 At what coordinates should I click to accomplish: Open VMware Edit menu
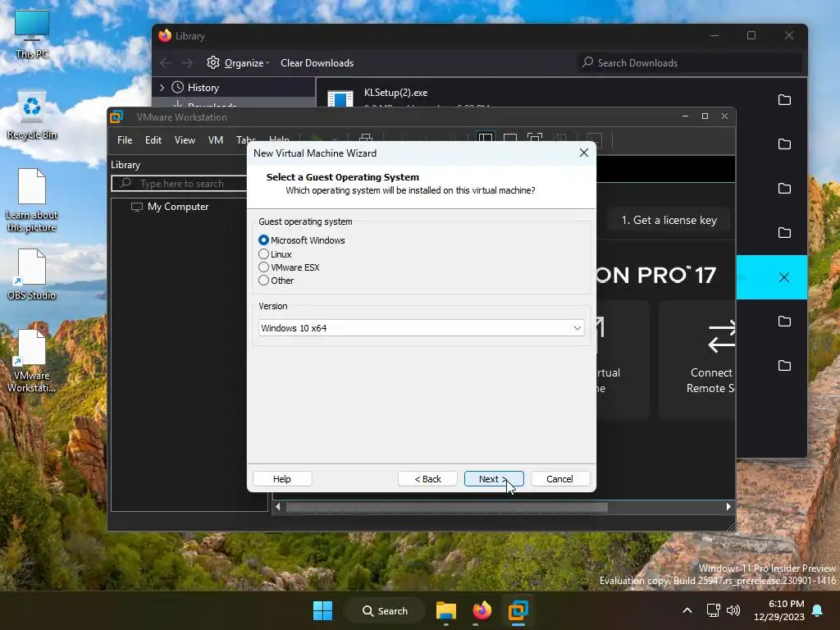(x=153, y=139)
